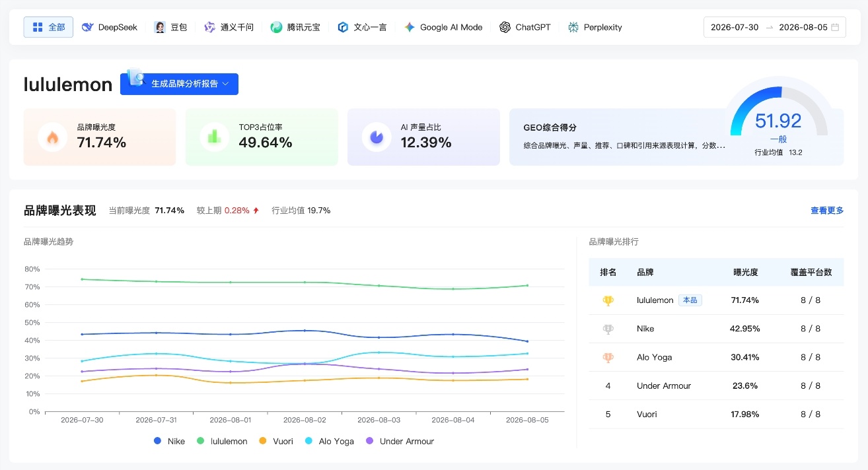Image resolution: width=868 pixels, height=470 pixels.
Task: Open the 查看更多 link
Action: coord(827,211)
